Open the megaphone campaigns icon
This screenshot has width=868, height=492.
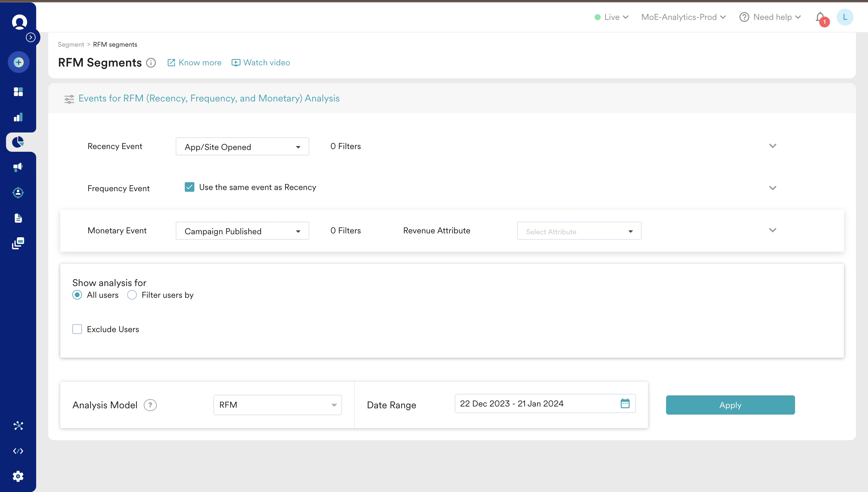(x=18, y=167)
